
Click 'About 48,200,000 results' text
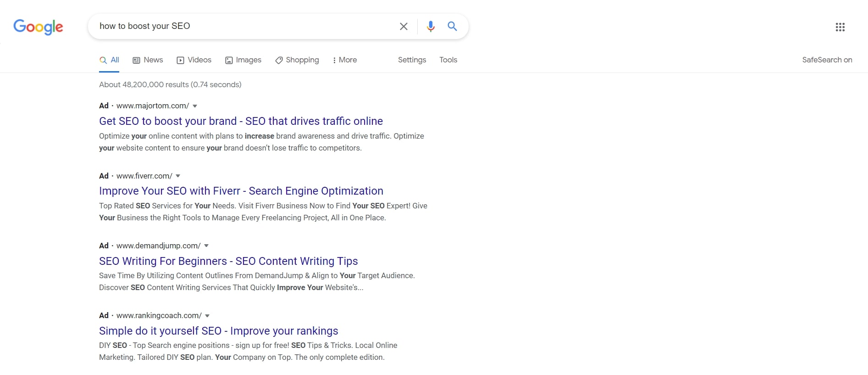point(170,85)
